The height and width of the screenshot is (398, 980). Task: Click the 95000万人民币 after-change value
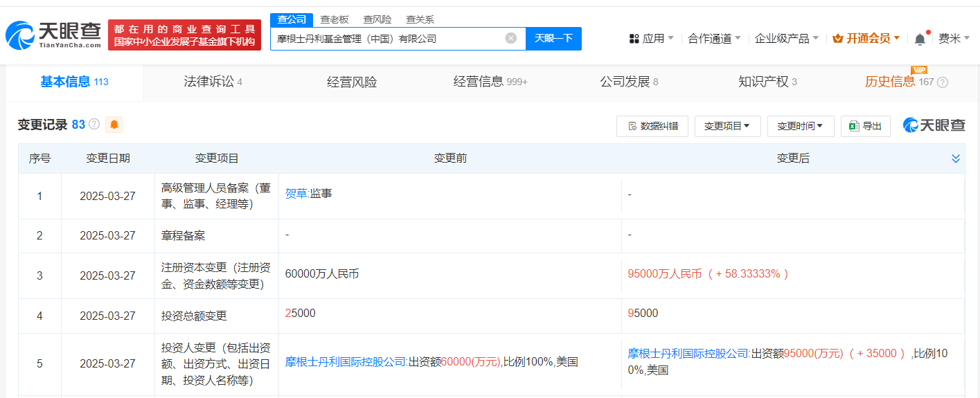[708, 274]
